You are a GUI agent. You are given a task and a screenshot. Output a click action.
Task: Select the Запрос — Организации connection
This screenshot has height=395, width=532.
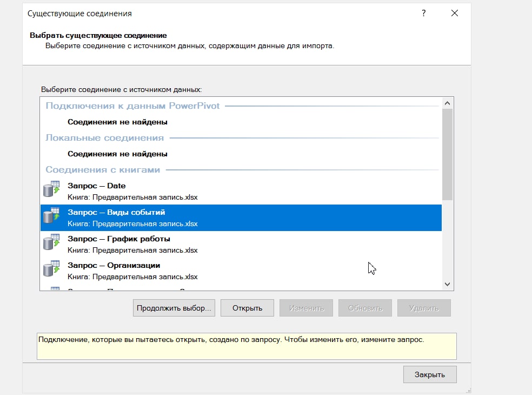[241, 271]
